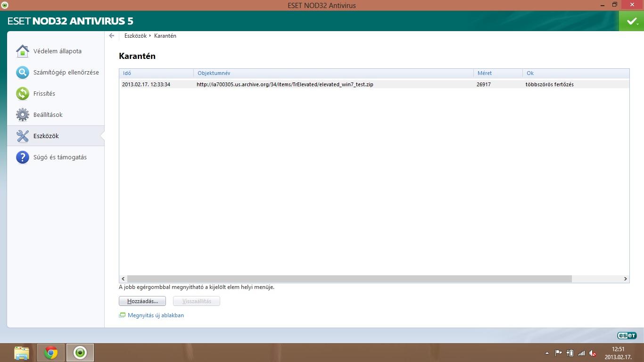644x362 pixels.
Task: Click the battery tray icon
Action: pyautogui.click(x=570, y=353)
